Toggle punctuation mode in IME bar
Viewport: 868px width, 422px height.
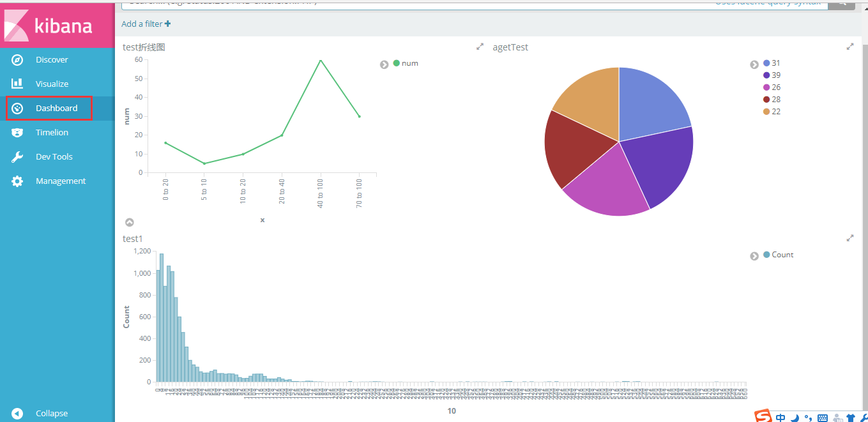pos(808,418)
